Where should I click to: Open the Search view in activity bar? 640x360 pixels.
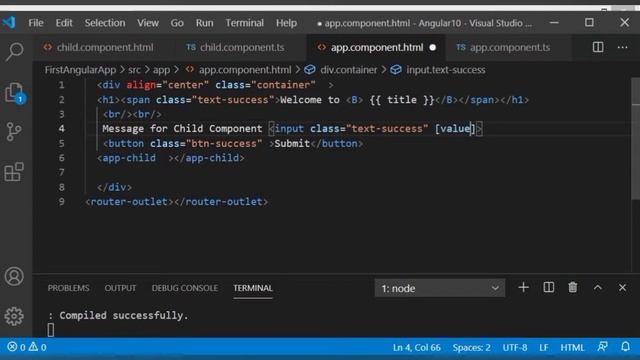click(x=14, y=51)
